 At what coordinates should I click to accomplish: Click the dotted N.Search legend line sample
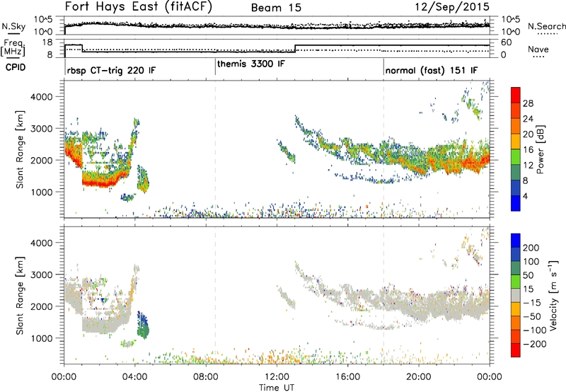(x=548, y=33)
